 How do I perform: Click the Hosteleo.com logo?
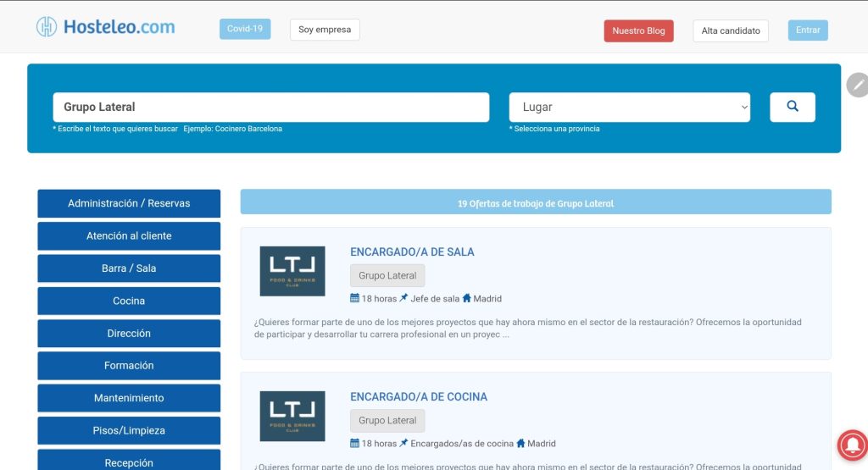[x=106, y=26]
